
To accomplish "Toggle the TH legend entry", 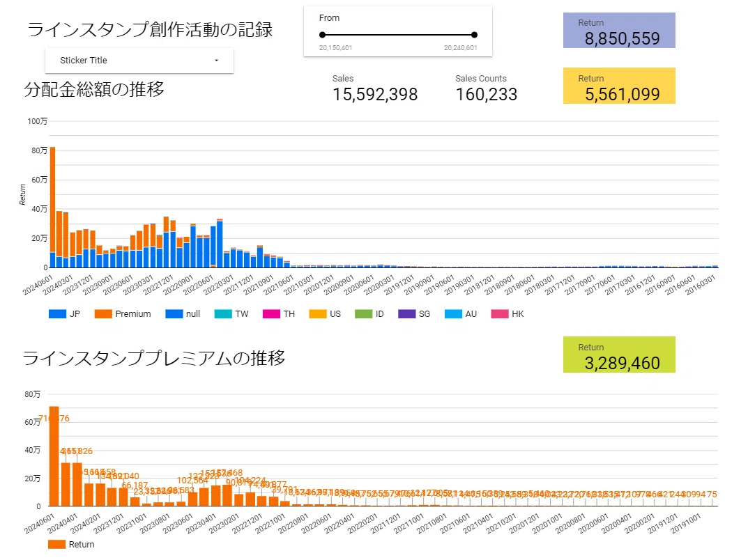I will (x=279, y=313).
